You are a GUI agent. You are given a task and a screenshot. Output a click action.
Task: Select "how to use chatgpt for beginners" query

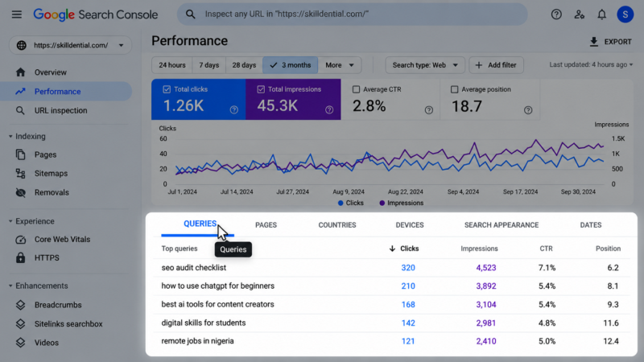[217, 286]
